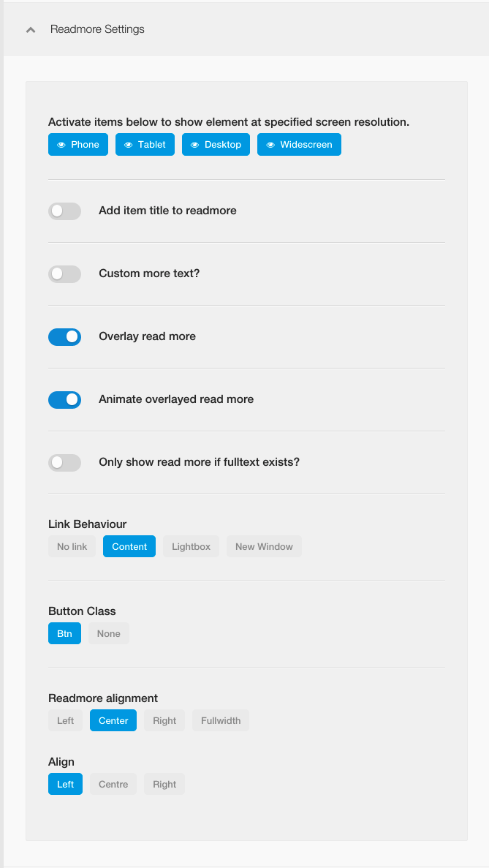Click the Readmore Settings header title
Image resolution: width=489 pixels, height=868 pixels.
coord(97,29)
